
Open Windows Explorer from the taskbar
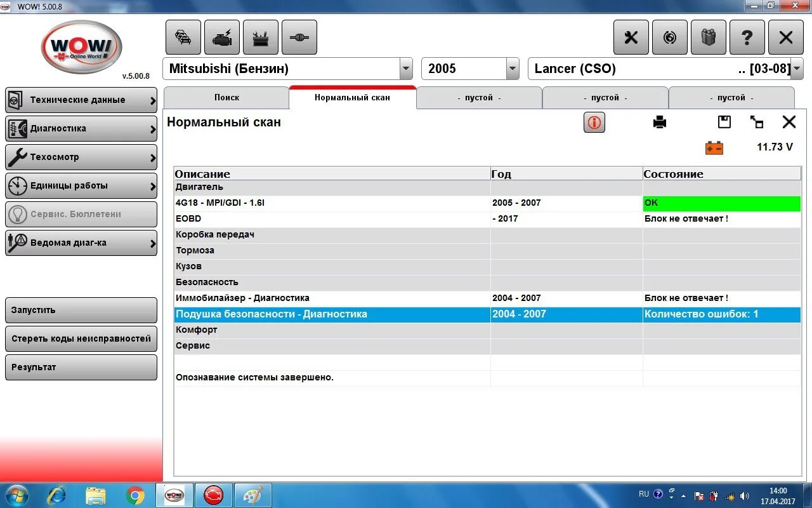point(96,495)
